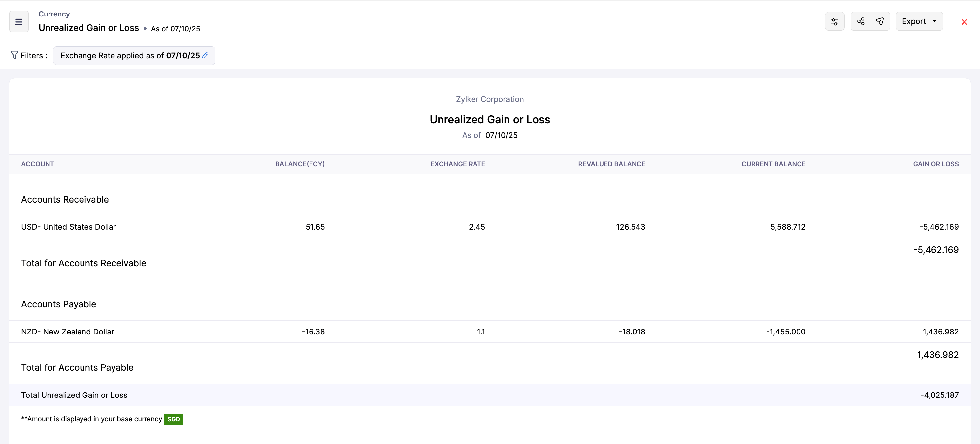Click the green SGD currency badge
The image size is (980, 444).
click(x=174, y=419)
